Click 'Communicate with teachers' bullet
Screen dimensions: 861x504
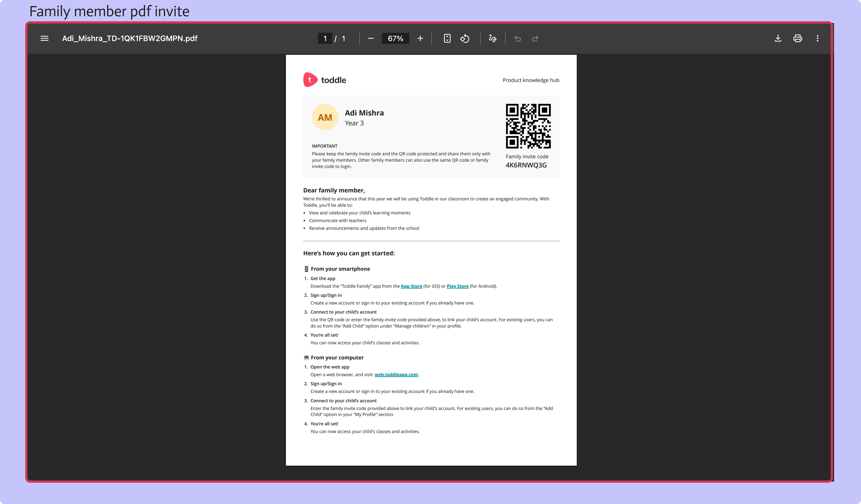338,221
